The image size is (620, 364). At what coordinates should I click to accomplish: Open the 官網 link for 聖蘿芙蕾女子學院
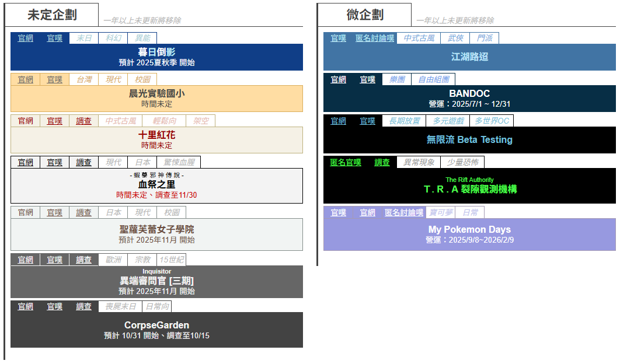pos(25,212)
